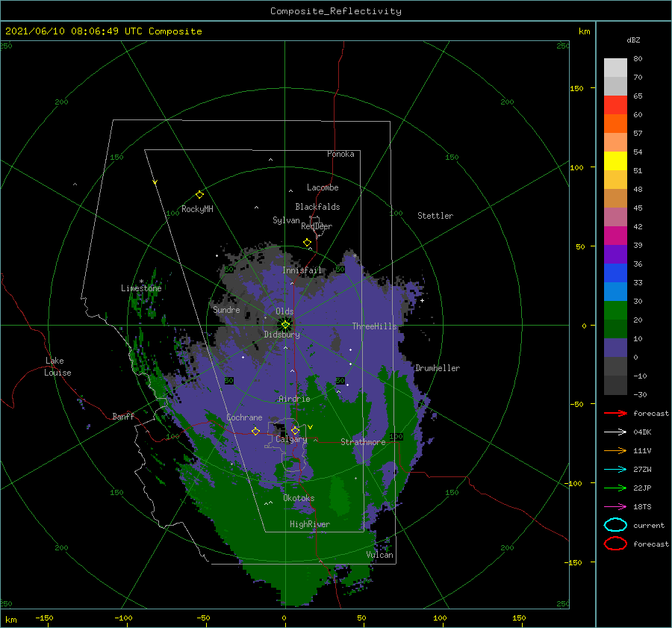Click the Calgary city label

(291, 439)
